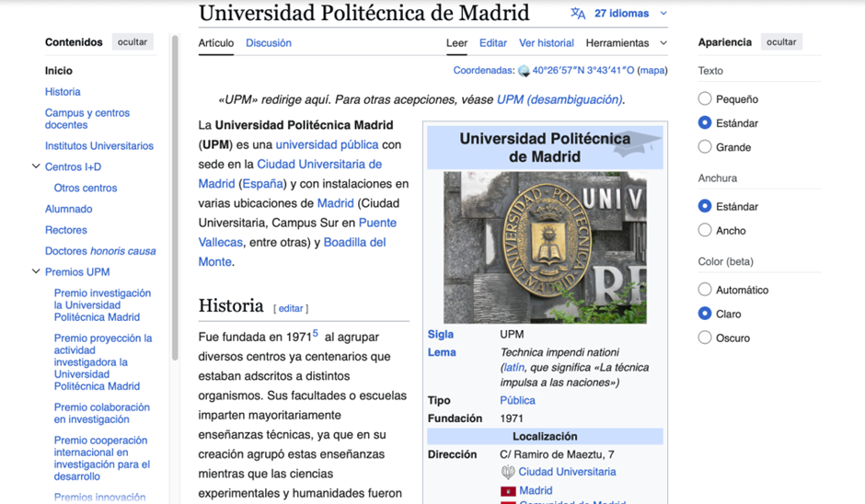Image resolution: width=865 pixels, height=504 pixels.
Task: Hide the Contenidos sidebar
Action: [x=133, y=42]
